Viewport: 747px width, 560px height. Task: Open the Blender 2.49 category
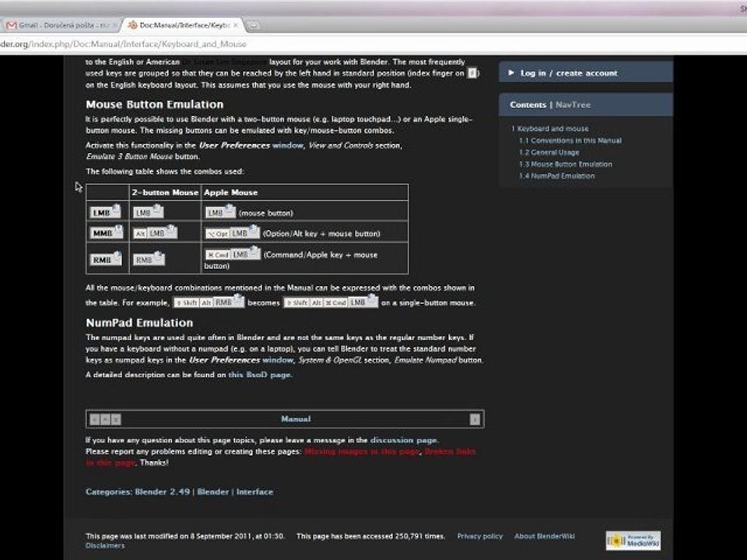[x=163, y=492]
